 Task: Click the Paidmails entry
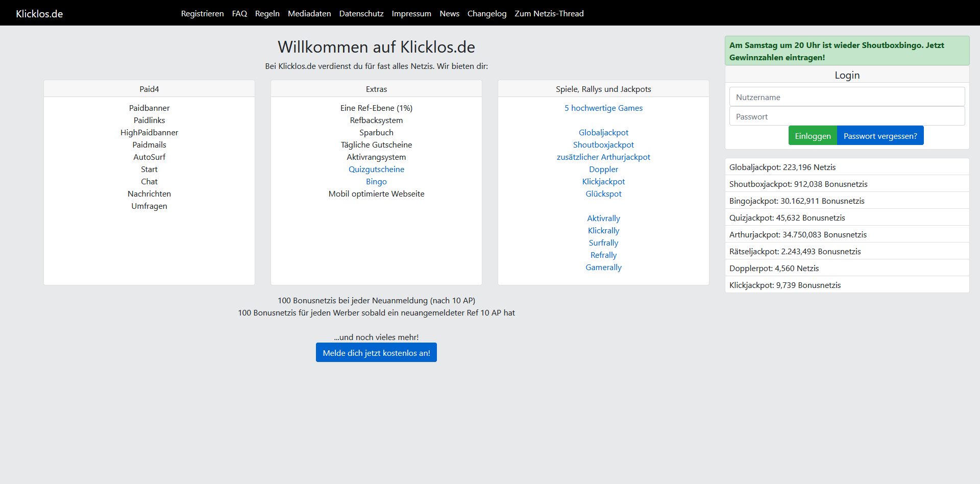149,144
